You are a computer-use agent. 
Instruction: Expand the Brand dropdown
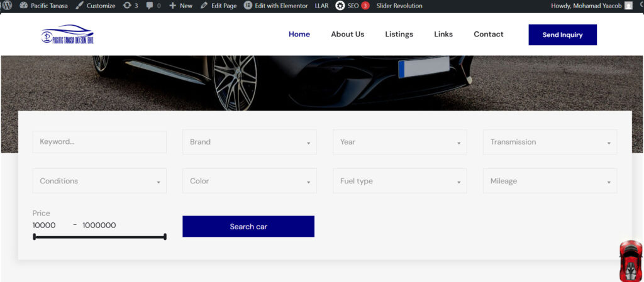(250, 142)
